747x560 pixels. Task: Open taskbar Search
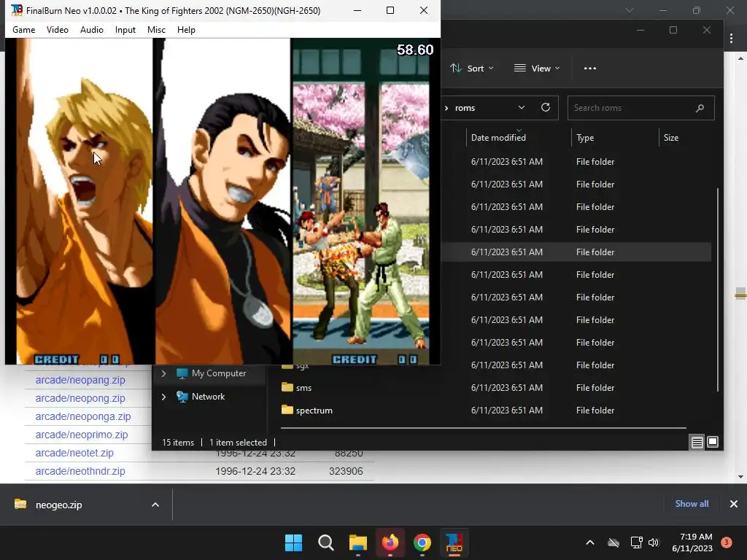(x=326, y=542)
